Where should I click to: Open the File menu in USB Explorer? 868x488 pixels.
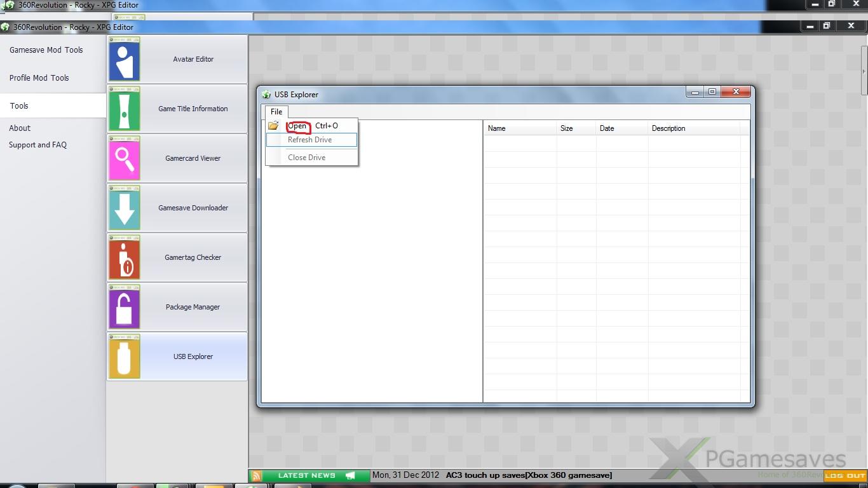(x=276, y=112)
